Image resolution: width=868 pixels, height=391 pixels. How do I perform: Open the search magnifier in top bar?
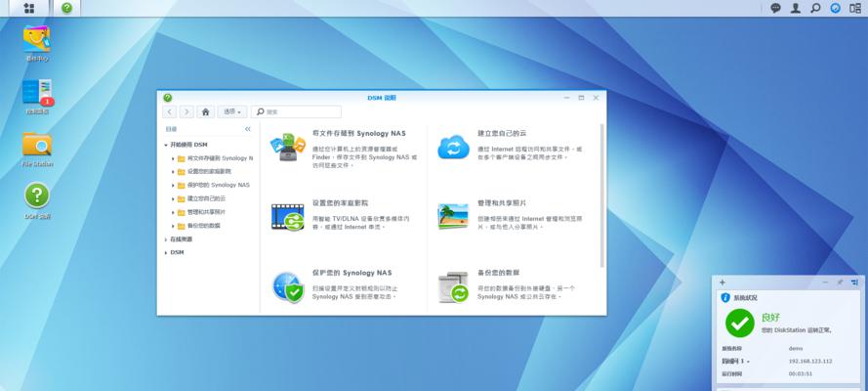coord(815,8)
